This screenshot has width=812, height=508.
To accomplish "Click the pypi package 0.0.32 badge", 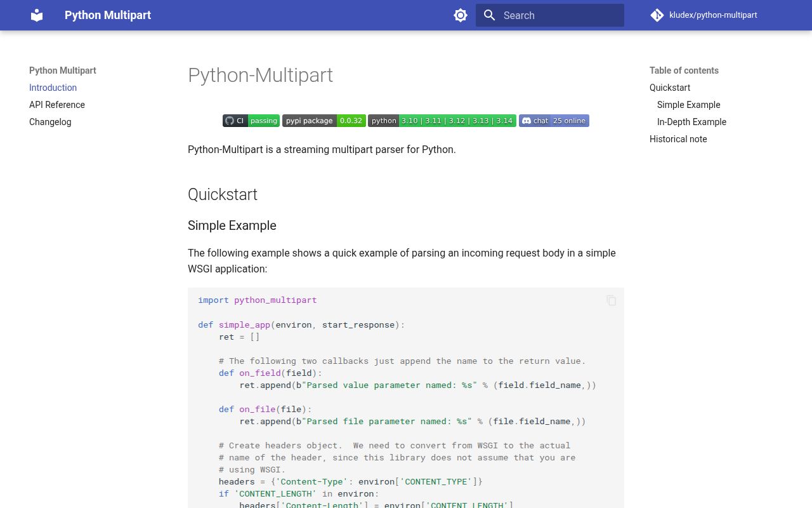I will coord(324,121).
